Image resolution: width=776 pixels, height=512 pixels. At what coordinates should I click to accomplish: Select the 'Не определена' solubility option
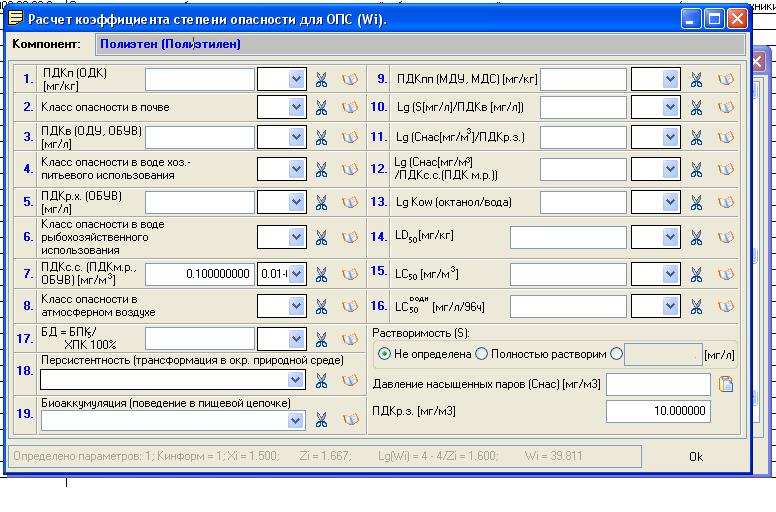coord(384,353)
